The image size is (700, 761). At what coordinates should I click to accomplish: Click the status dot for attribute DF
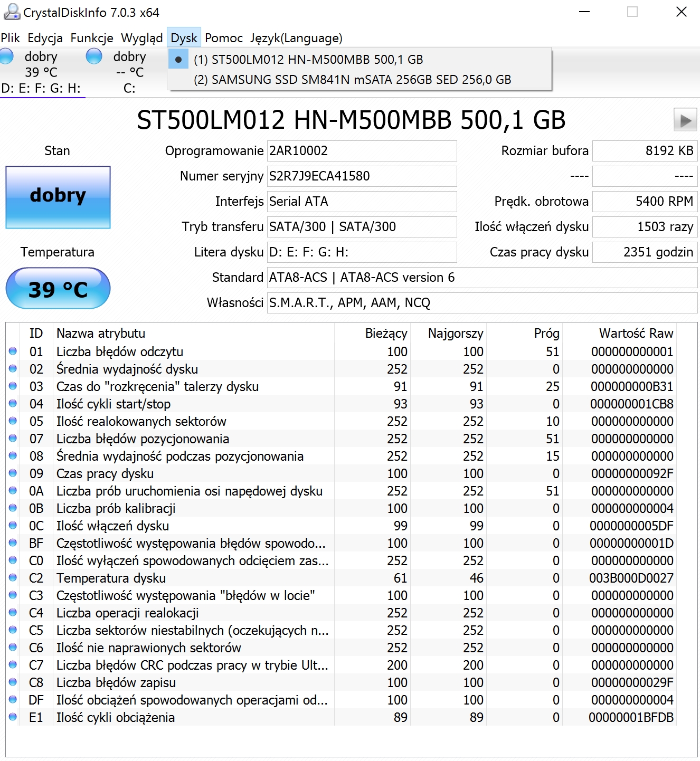pos(13,699)
